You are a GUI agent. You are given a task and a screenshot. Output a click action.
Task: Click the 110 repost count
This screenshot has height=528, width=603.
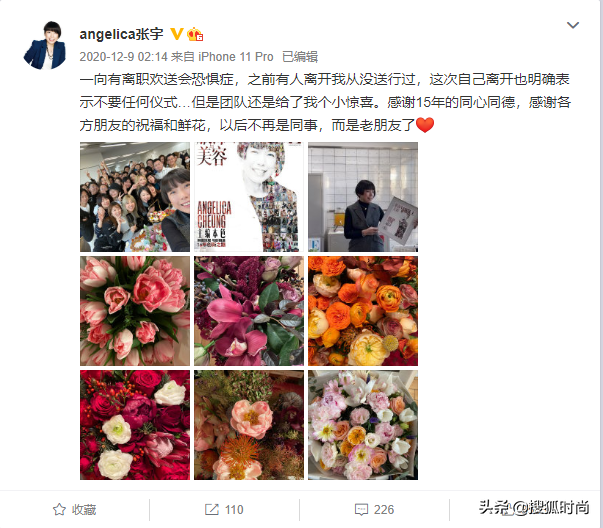(234, 510)
